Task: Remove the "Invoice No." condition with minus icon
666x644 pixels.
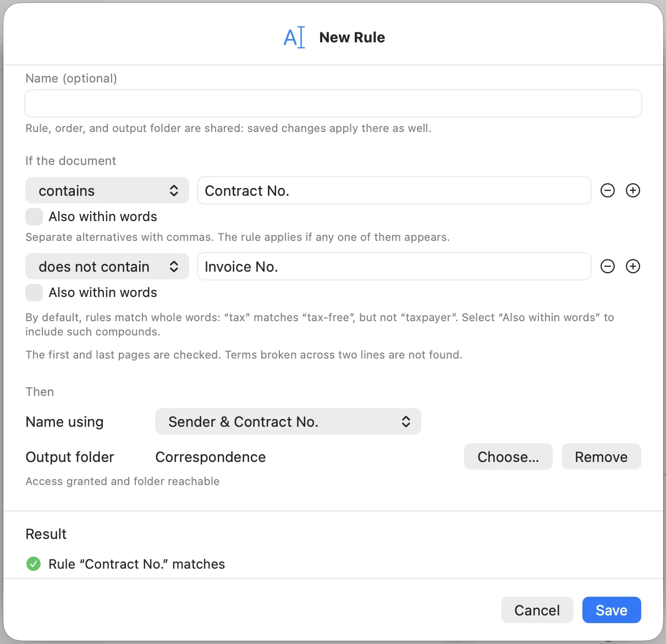Action: pos(608,267)
